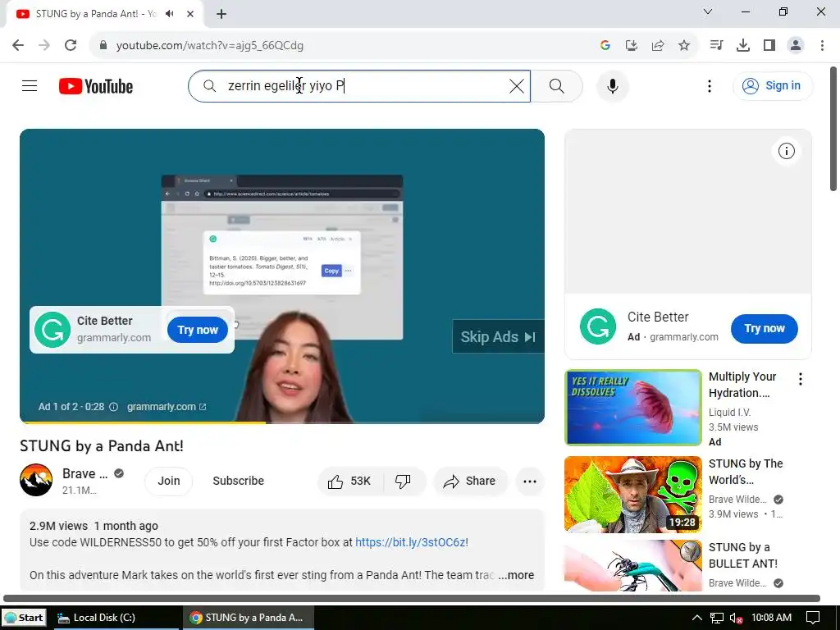840x630 pixels.
Task: Click STUNG by a BULLET ANT title
Action: [742, 555]
